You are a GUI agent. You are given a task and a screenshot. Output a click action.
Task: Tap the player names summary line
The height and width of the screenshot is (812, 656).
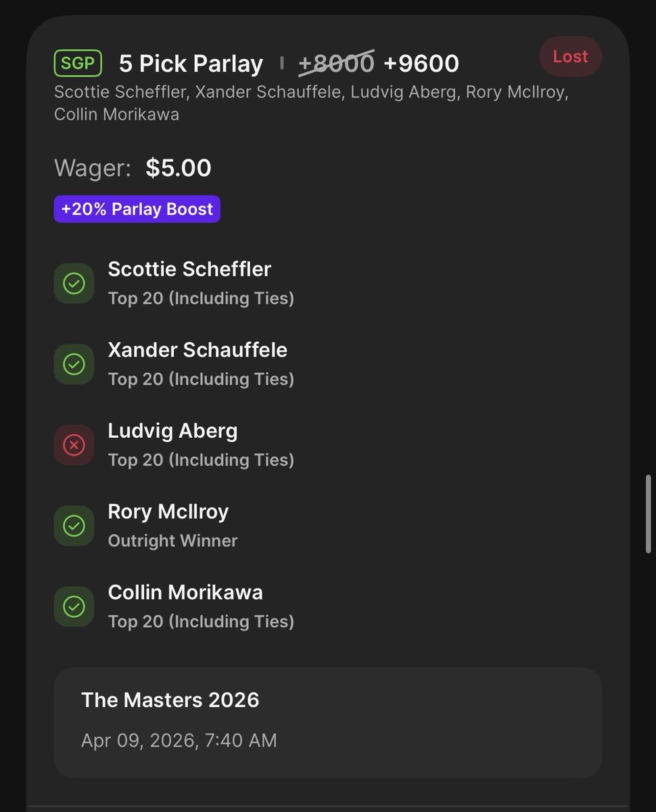311,103
